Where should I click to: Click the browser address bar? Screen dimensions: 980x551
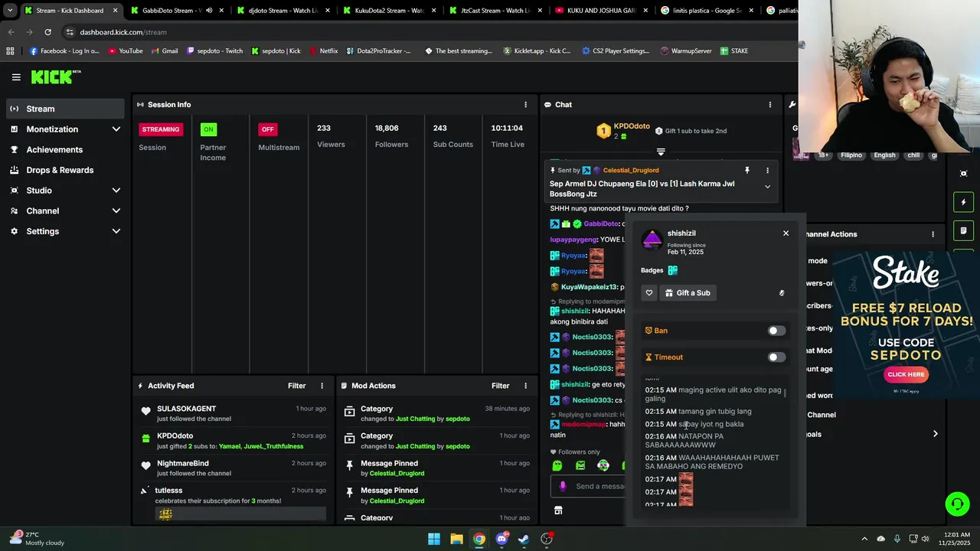click(429, 32)
